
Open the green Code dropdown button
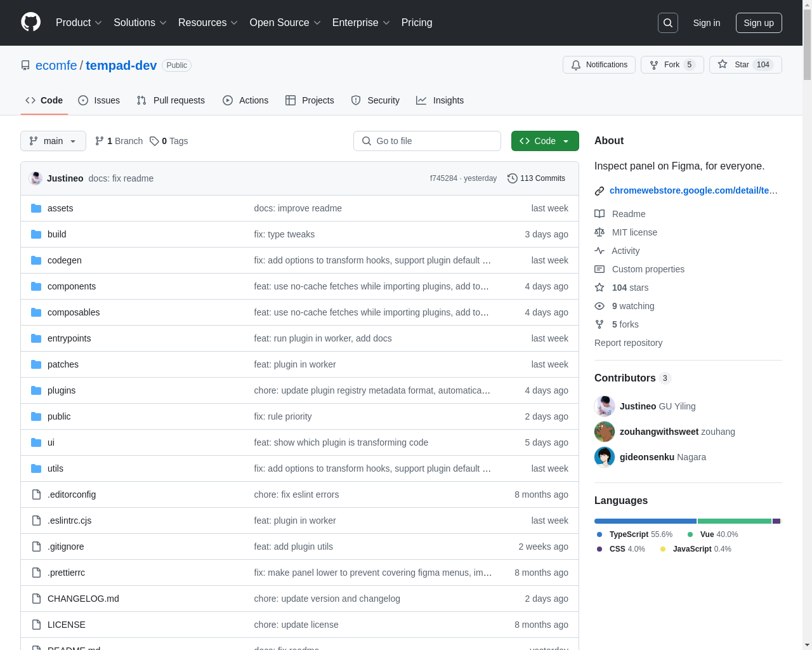point(545,141)
